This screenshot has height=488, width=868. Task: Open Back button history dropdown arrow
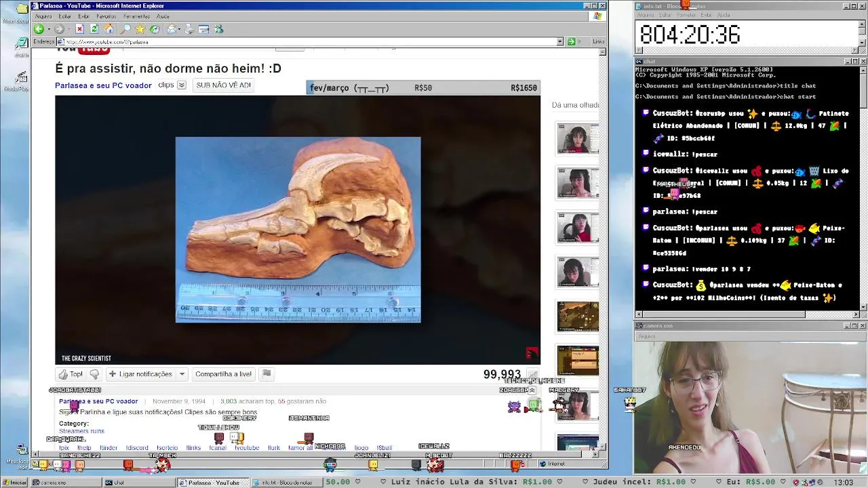48,29
